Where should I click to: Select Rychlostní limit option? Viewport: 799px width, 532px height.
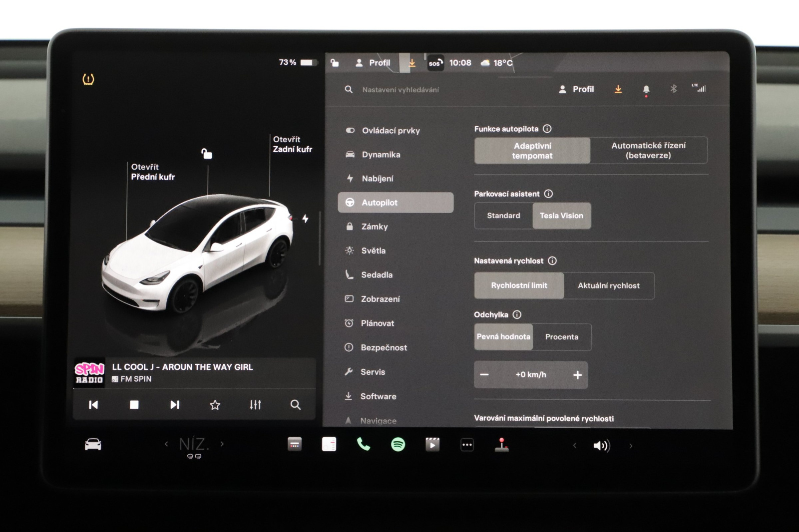(519, 285)
